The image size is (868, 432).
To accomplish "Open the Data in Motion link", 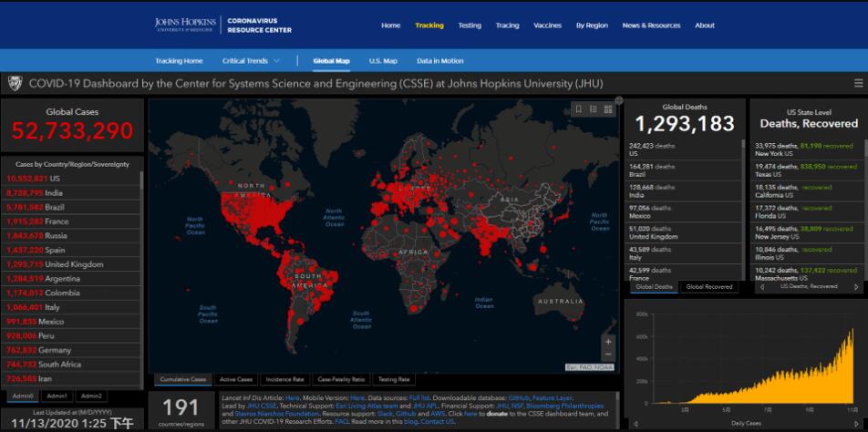I will 440,61.
